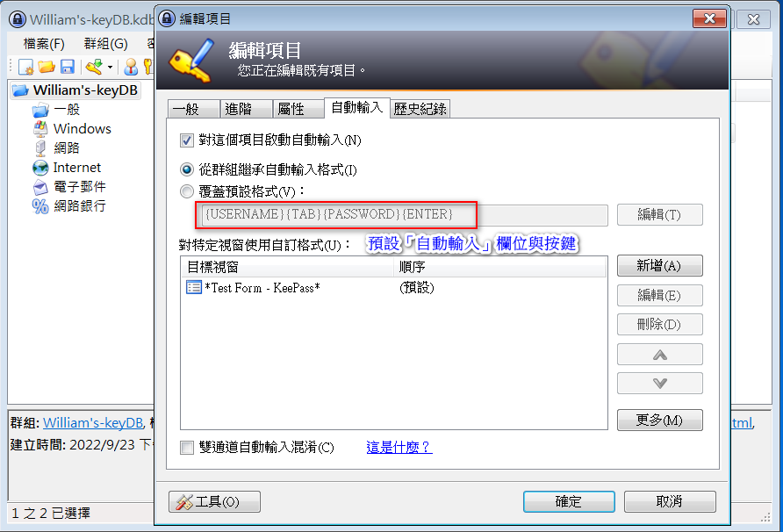The image size is (783, 532).
Task: Open the 進階 tab
Action: click(x=246, y=109)
